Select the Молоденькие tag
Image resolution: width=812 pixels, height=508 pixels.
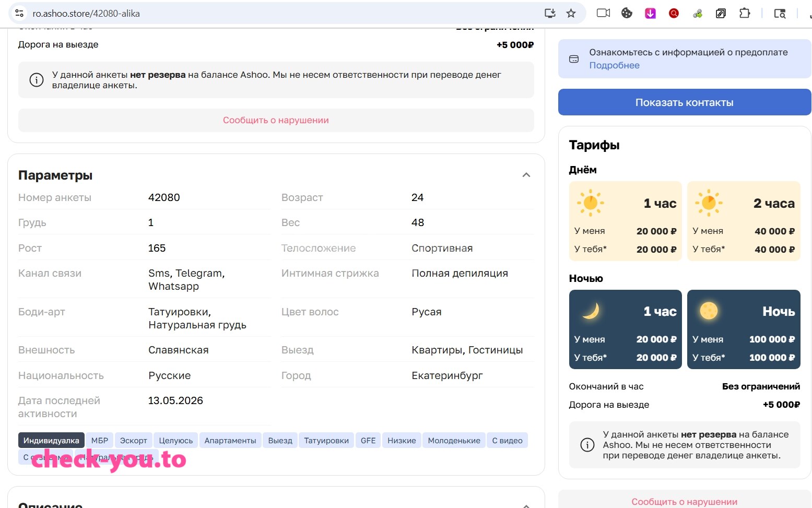point(454,440)
